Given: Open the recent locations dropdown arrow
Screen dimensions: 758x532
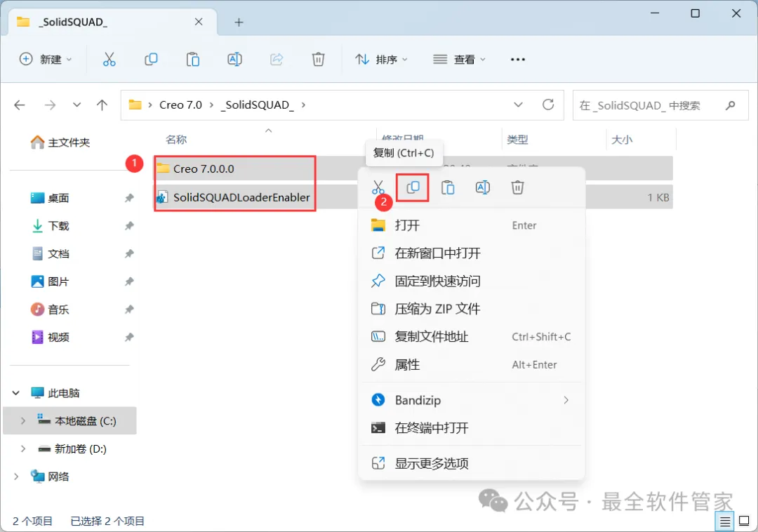Looking at the screenshot, I should pyautogui.click(x=77, y=105).
